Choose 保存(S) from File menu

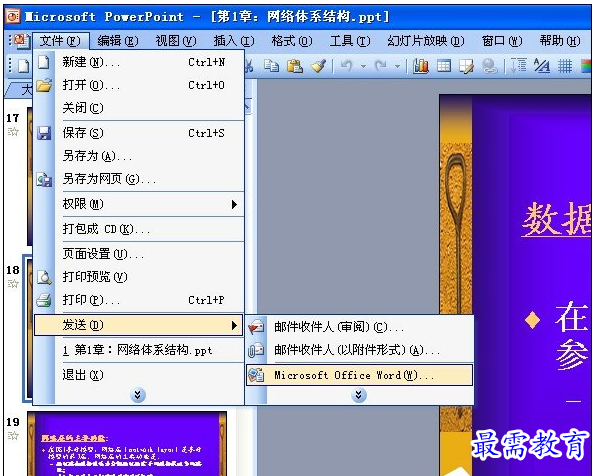coord(139,133)
